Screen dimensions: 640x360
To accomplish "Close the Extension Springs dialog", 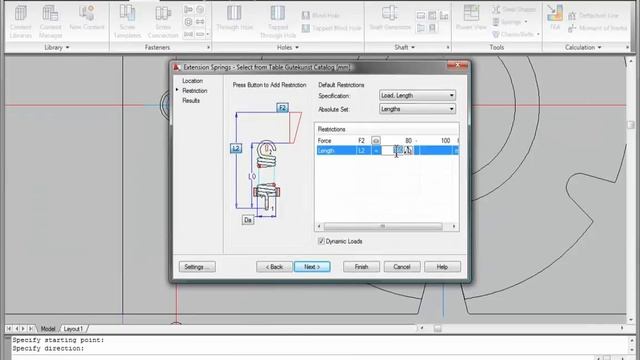I will pos(458,65).
